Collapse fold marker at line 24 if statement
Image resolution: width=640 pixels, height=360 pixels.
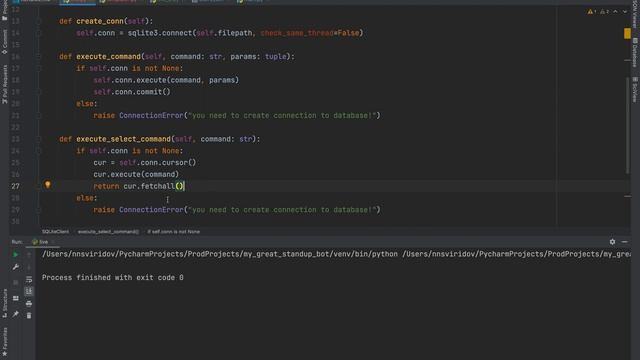[39, 151]
